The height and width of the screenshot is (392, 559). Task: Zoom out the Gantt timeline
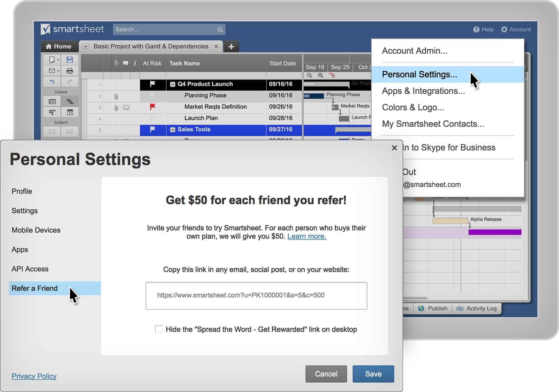tap(309, 75)
